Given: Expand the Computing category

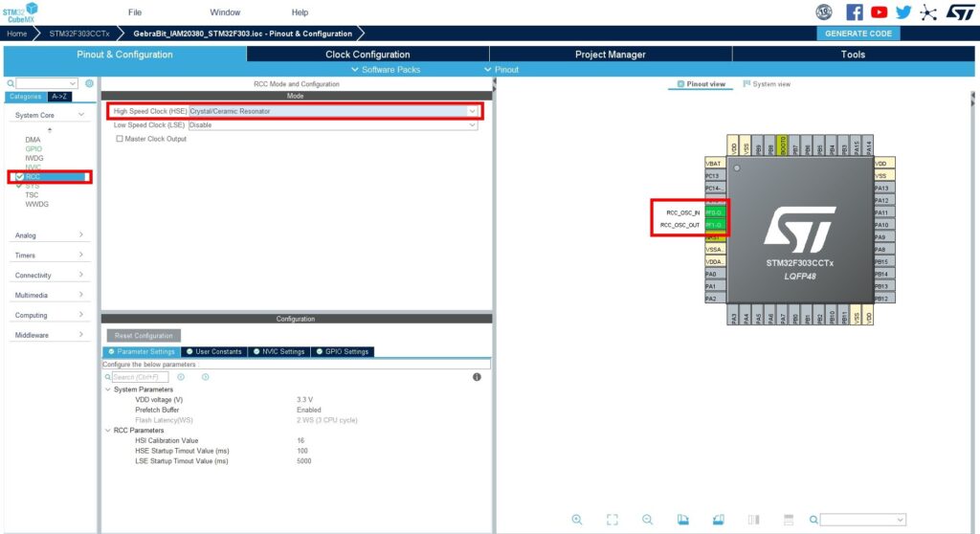Looking at the screenshot, I should point(81,315).
